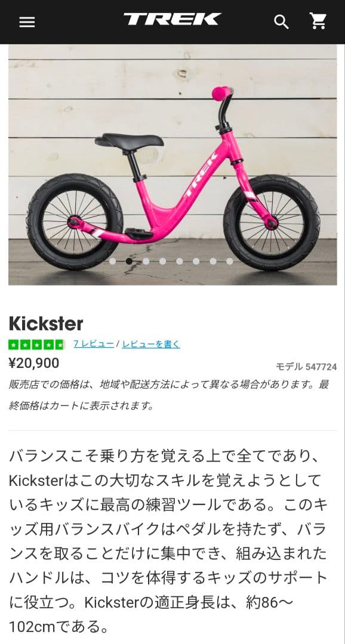
Task: Jump to the fourth carousel image dot
Action: (162, 261)
